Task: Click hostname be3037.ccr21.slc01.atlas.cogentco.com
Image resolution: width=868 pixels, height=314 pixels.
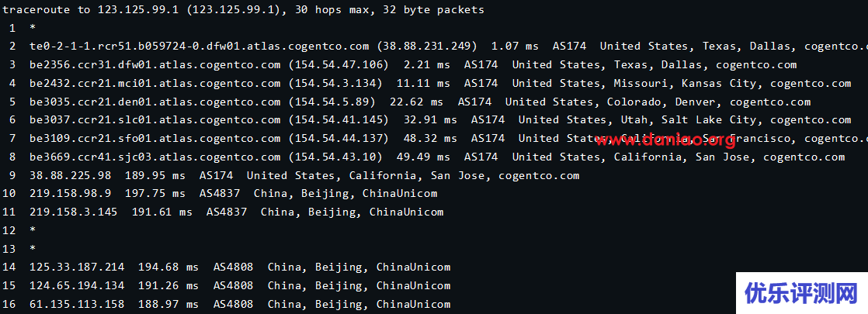Action: (x=155, y=120)
